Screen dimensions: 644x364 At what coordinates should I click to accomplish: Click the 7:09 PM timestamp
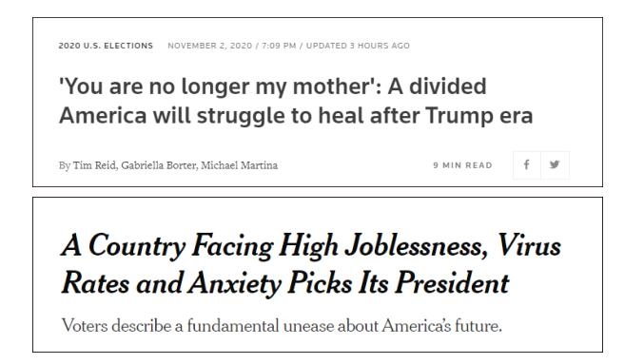[x=279, y=46]
